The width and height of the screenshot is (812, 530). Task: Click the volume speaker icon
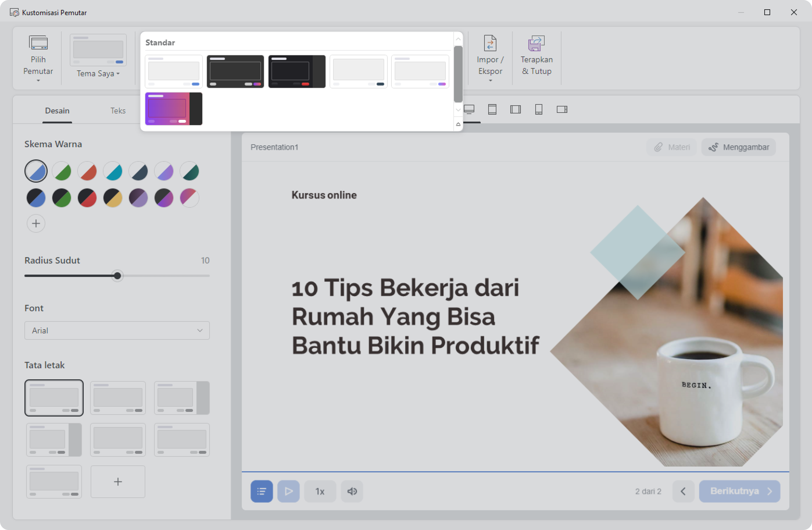coord(352,491)
